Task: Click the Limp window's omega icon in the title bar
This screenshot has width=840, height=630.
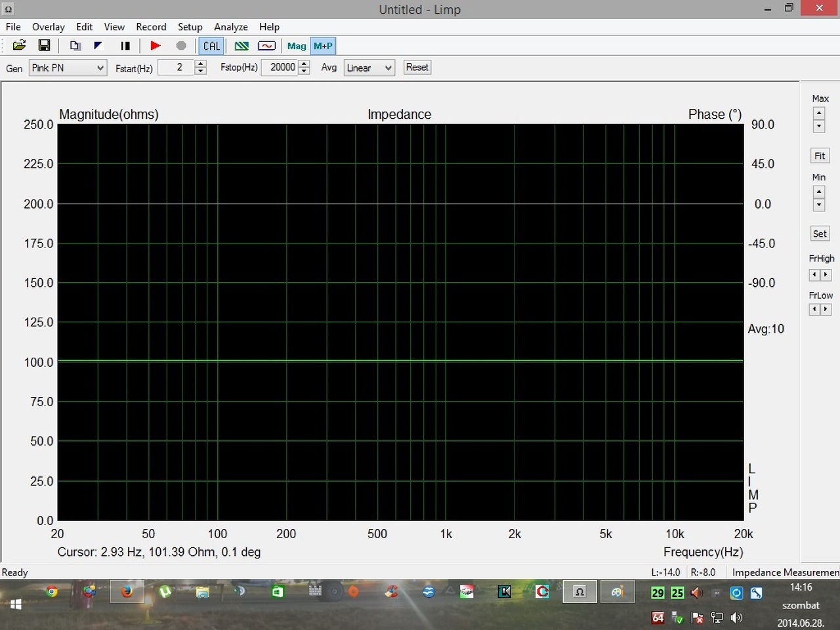Action: (8, 9)
